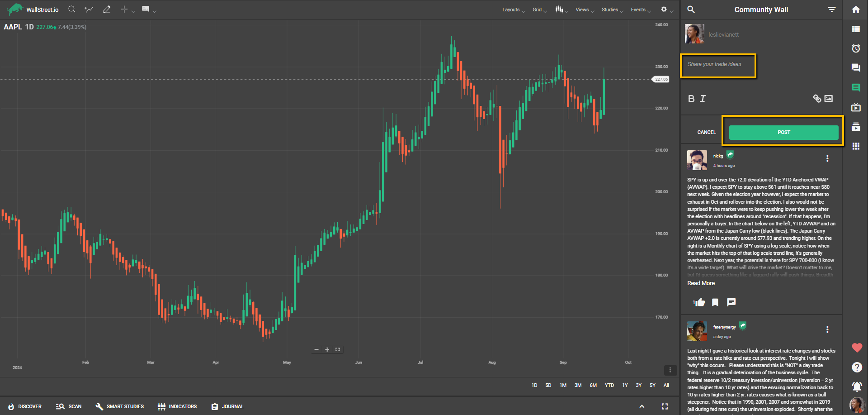
Task: Open the help question mark icon
Action: click(x=857, y=367)
